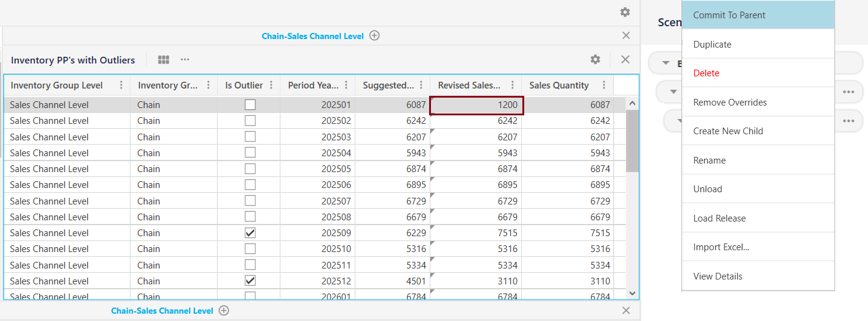The image size is (868, 321).
Task: Select Revised Sales cell with value 1200
Action: tap(477, 105)
